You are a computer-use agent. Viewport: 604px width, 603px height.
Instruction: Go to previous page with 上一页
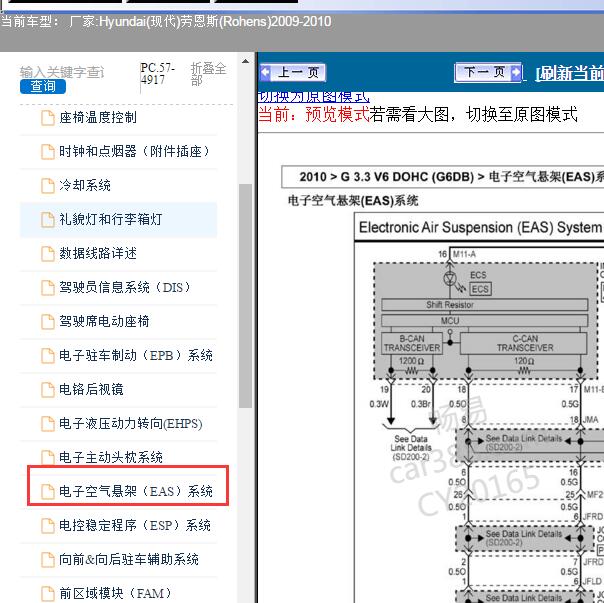point(292,73)
